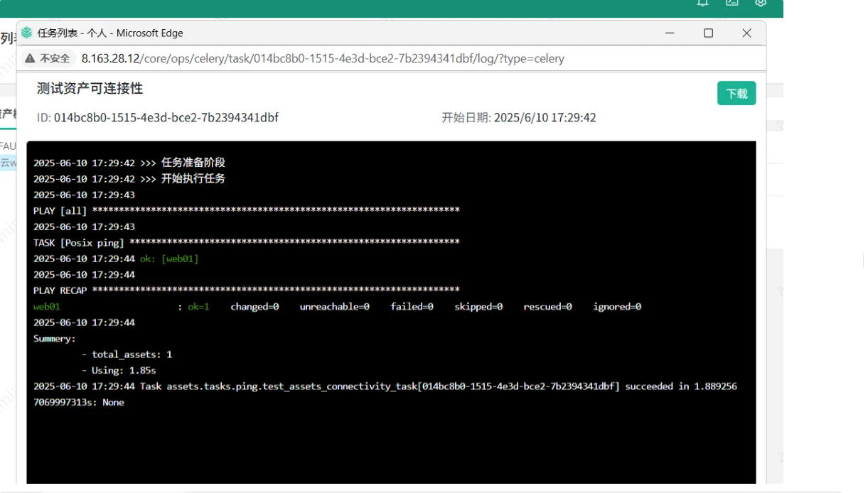The width and height of the screenshot is (868, 493).
Task: Click the URL in the Edge address bar
Action: (323, 58)
